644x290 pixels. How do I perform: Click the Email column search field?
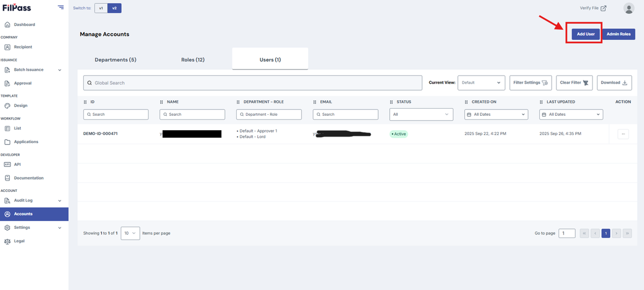pyautogui.click(x=345, y=114)
